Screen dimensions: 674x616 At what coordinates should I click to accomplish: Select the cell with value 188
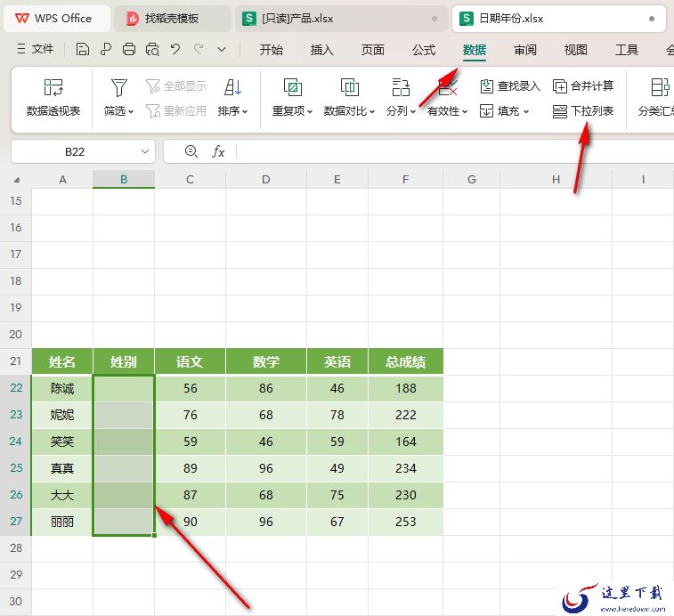tap(405, 388)
